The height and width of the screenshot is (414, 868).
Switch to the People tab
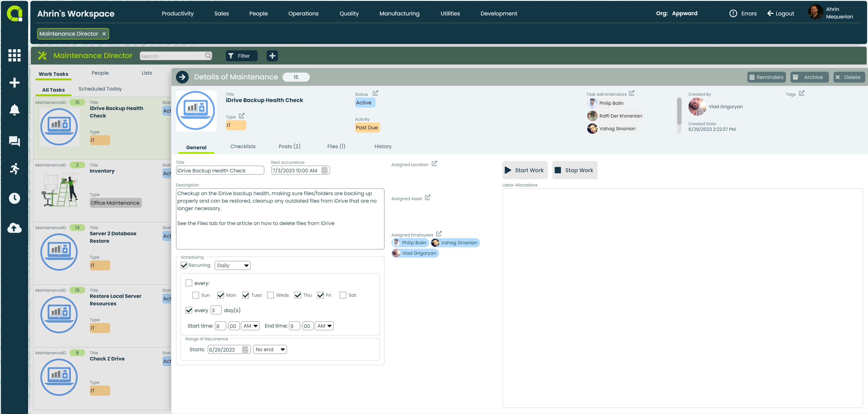[x=100, y=73]
